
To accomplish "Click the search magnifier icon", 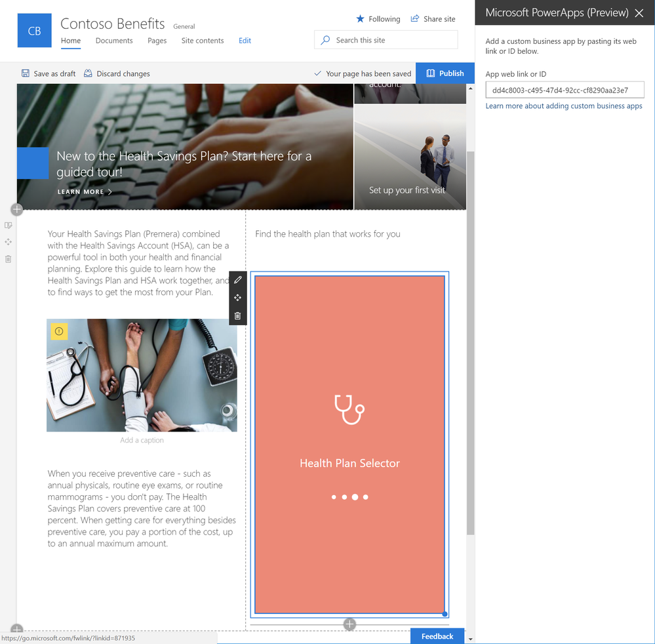I will coord(325,40).
